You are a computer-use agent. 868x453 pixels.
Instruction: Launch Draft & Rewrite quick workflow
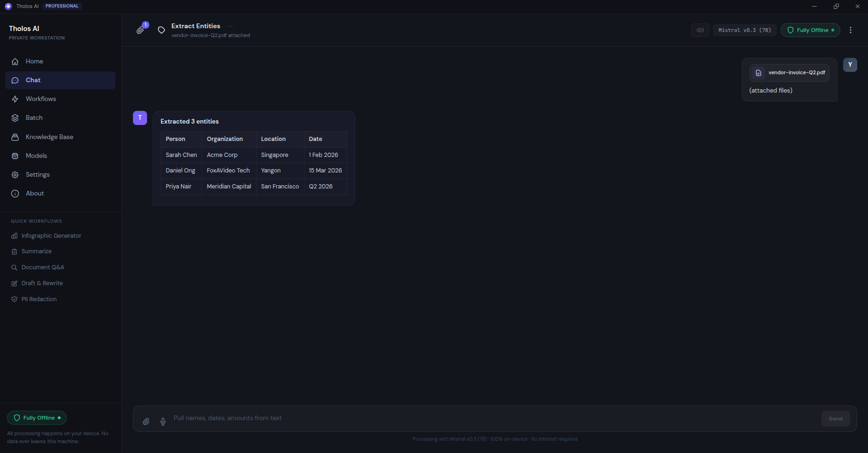click(x=60, y=283)
